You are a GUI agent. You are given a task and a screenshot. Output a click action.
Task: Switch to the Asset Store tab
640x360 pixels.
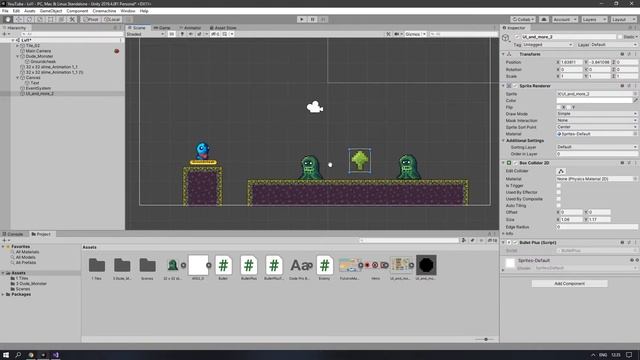click(223, 28)
